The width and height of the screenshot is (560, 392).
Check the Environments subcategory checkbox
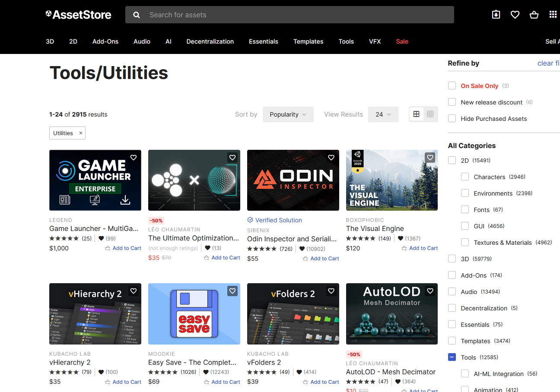pyautogui.click(x=465, y=193)
